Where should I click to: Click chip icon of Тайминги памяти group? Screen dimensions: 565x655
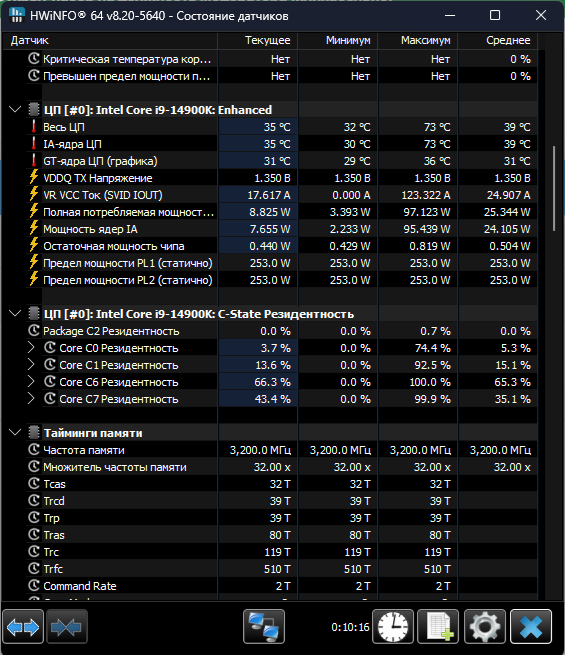(34, 433)
